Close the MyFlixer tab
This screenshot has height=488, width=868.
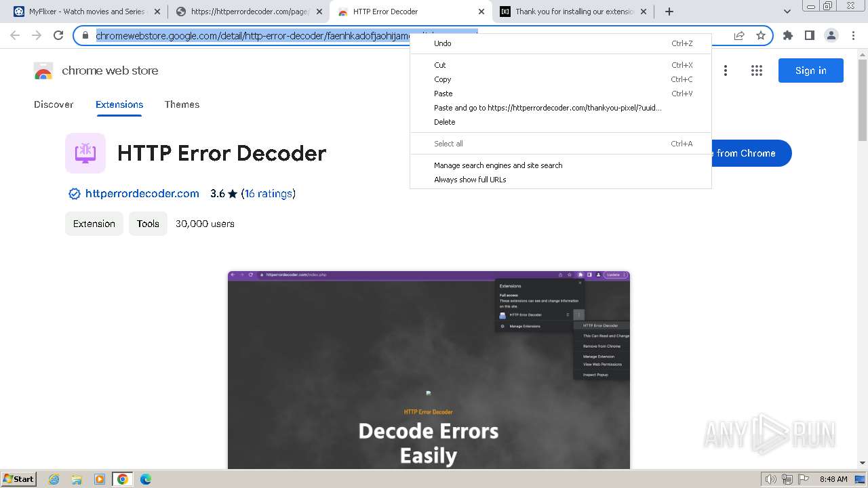(x=158, y=12)
